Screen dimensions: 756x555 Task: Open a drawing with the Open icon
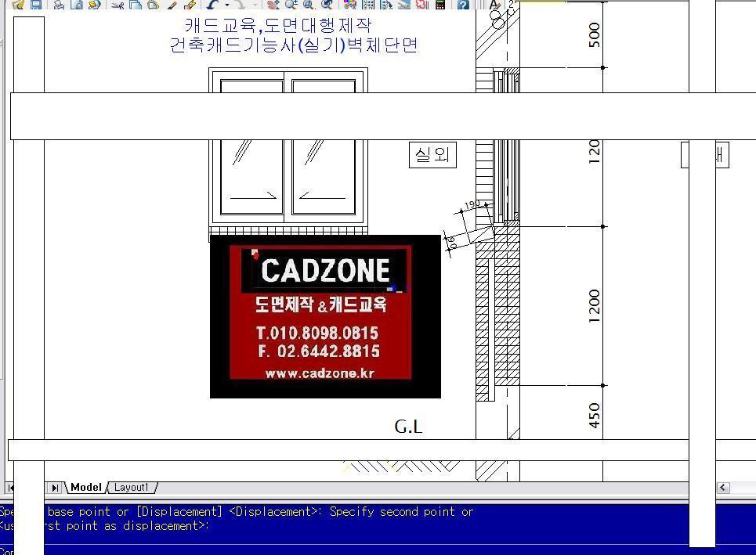point(18,5)
